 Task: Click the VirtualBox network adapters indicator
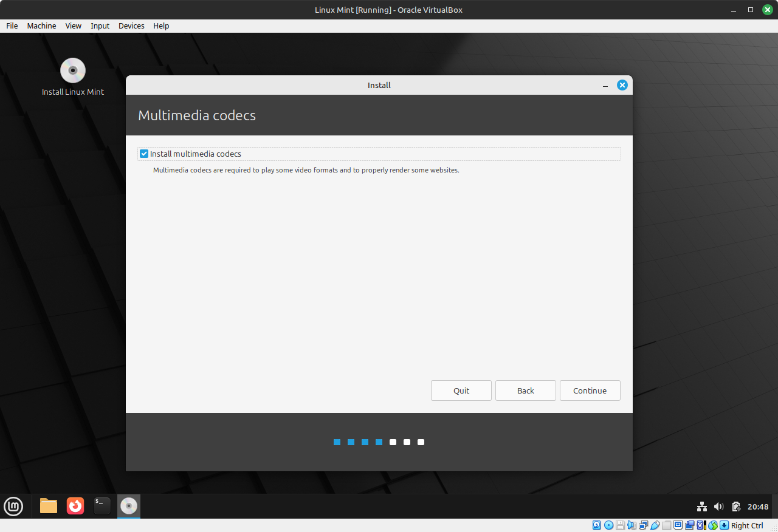click(x=643, y=525)
